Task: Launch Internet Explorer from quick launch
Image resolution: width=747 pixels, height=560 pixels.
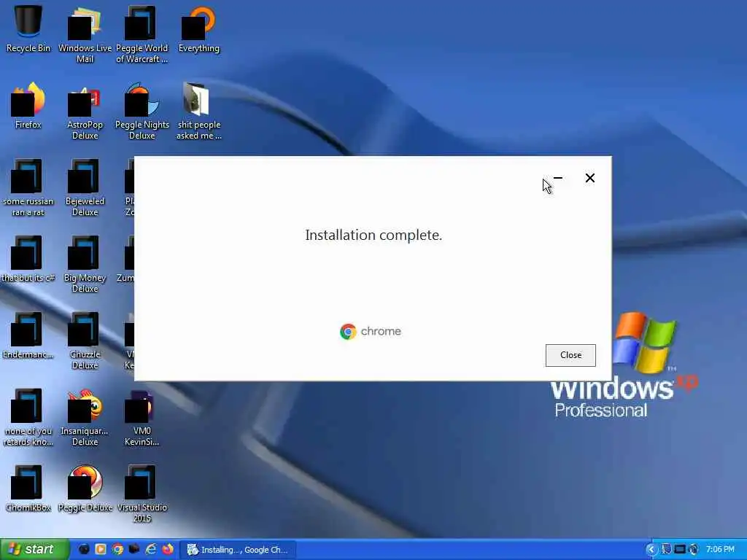Action: (151, 550)
